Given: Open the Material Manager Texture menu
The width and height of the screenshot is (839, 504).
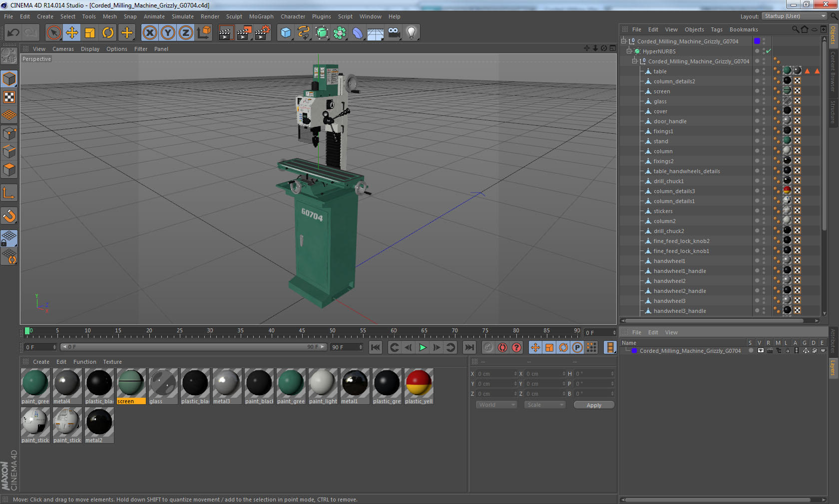Looking at the screenshot, I should [112, 362].
